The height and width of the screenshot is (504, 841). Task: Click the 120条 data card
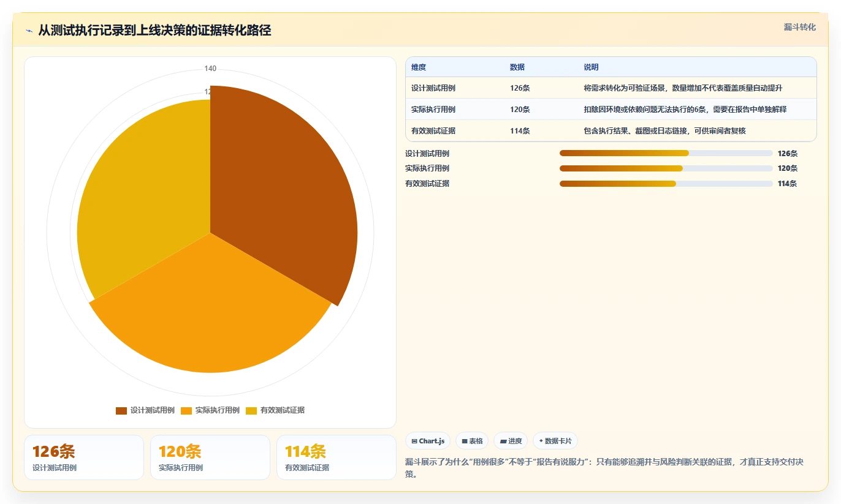point(210,457)
